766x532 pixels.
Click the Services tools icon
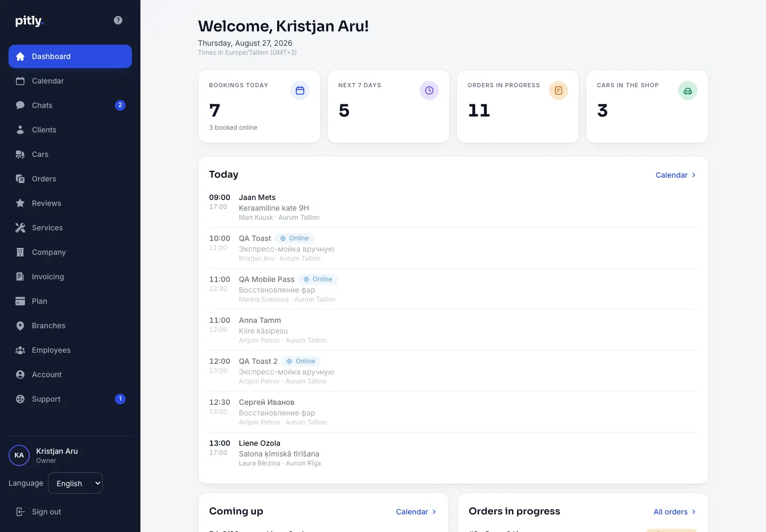(x=20, y=228)
